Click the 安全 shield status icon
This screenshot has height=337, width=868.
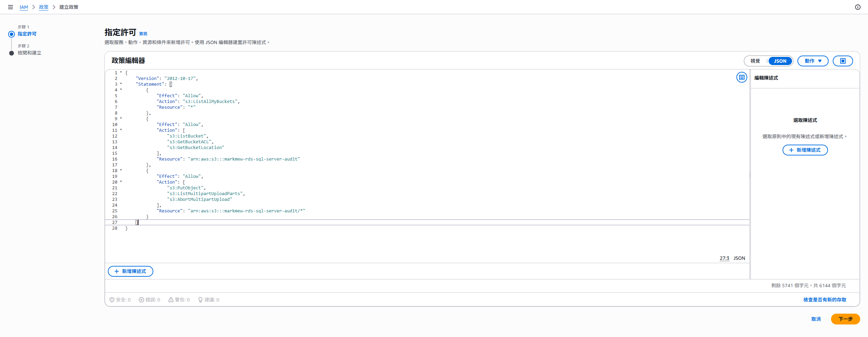[112, 300]
